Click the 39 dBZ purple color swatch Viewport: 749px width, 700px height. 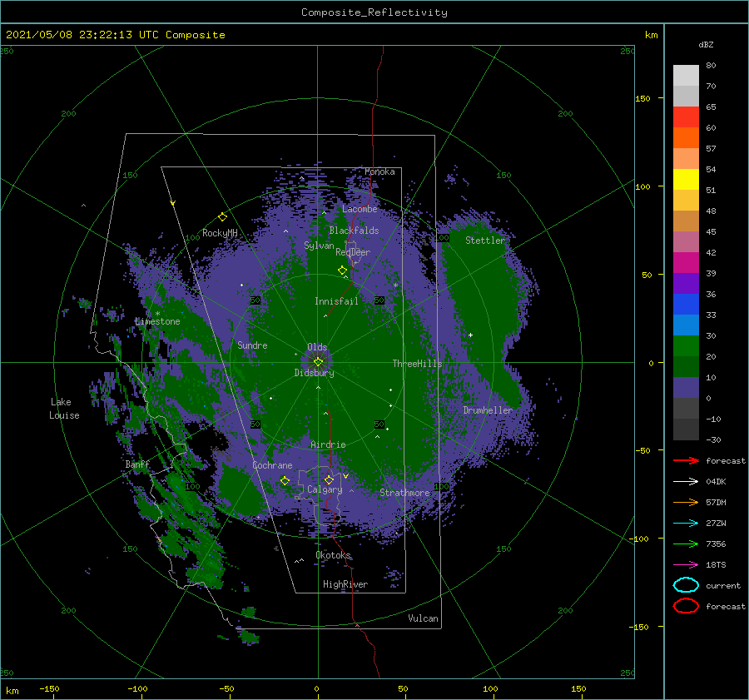pos(686,283)
